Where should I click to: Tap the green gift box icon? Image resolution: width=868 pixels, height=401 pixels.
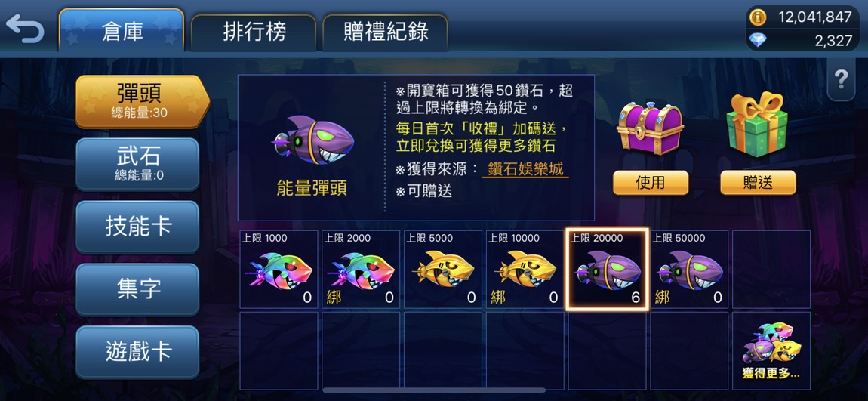coord(758,125)
